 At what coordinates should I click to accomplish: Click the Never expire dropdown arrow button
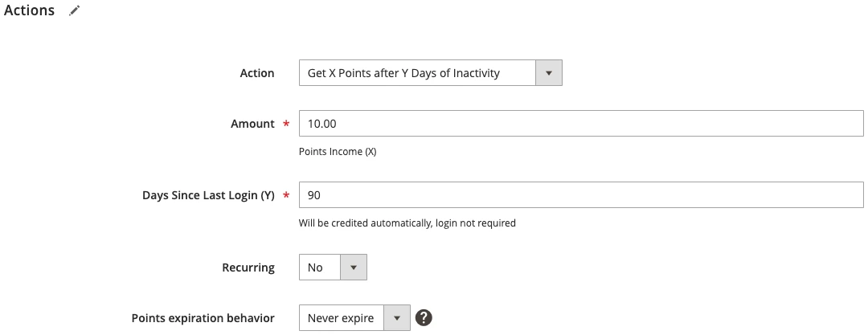pos(397,318)
